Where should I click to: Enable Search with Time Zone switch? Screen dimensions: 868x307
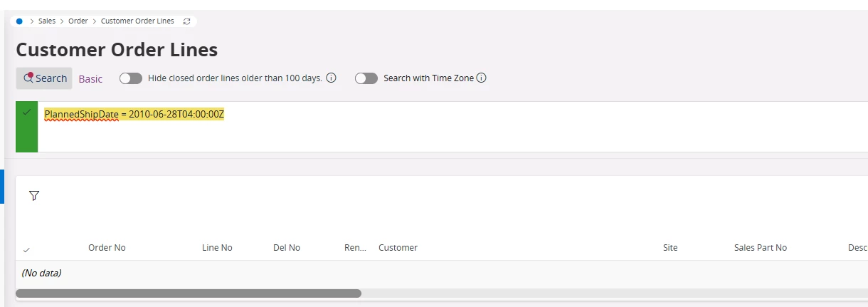[x=366, y=78]
